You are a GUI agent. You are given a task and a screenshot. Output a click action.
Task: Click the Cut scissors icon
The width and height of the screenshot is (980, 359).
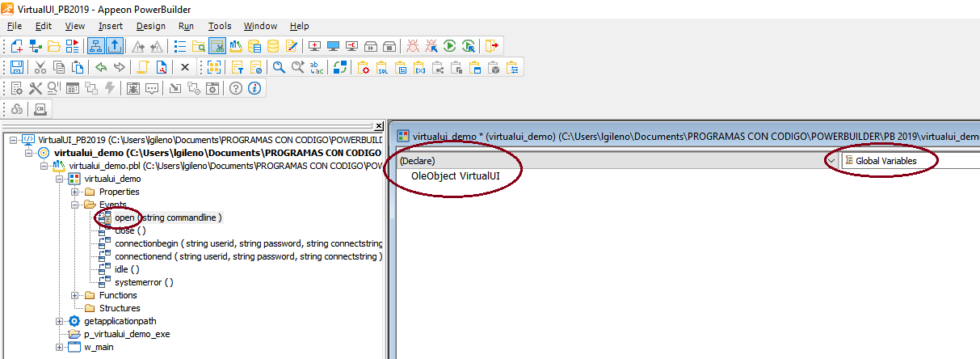[x=40, y=67]
